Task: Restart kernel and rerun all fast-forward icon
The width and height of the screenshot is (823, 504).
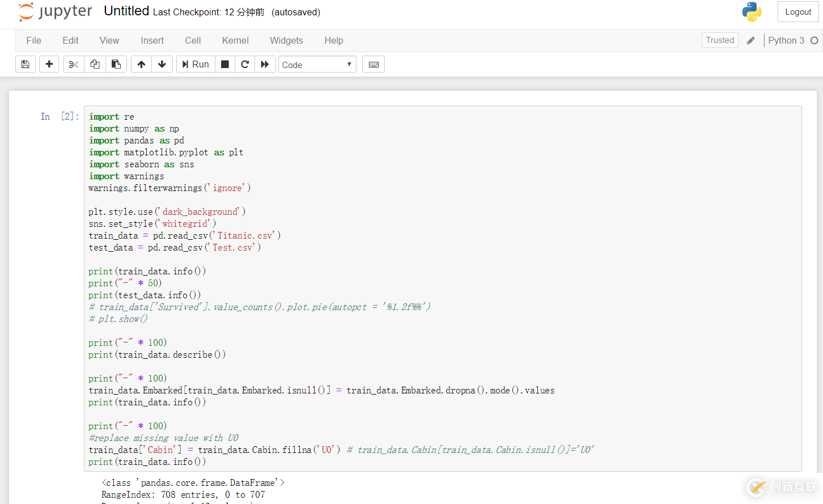Action: [265, 65]
